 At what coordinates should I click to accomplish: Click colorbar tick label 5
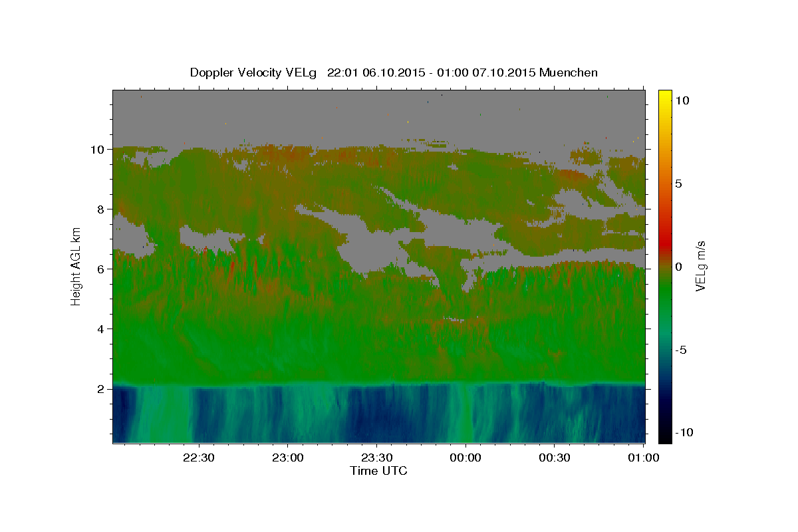pyautogui.click(x=679, y=184)
